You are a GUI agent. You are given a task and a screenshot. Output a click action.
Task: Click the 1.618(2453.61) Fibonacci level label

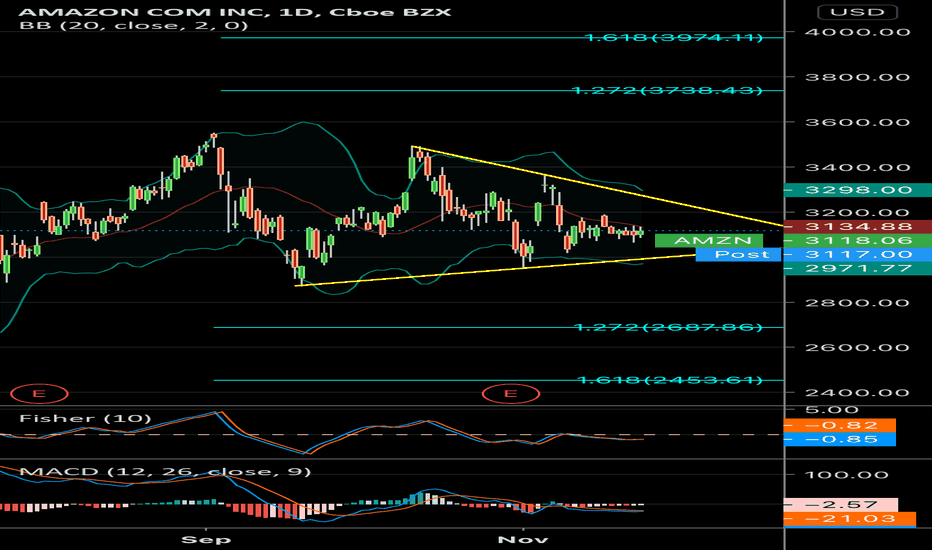[x=670, y=380]
